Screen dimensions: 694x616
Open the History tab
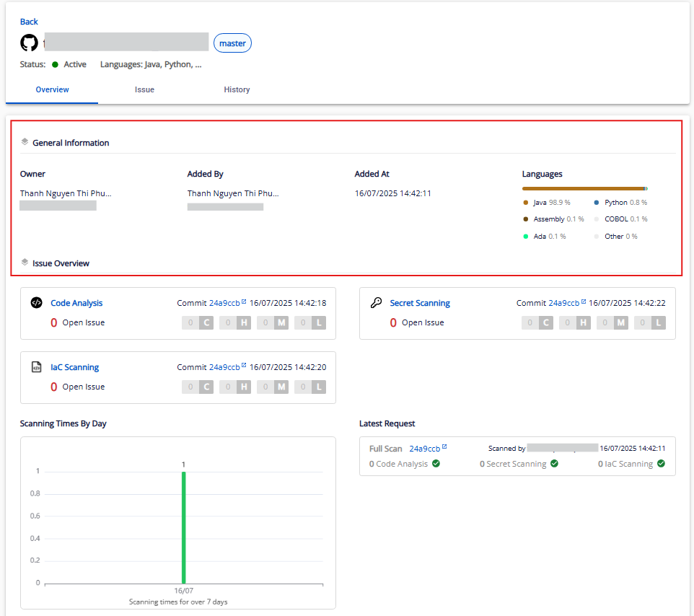tap(237, 89)
